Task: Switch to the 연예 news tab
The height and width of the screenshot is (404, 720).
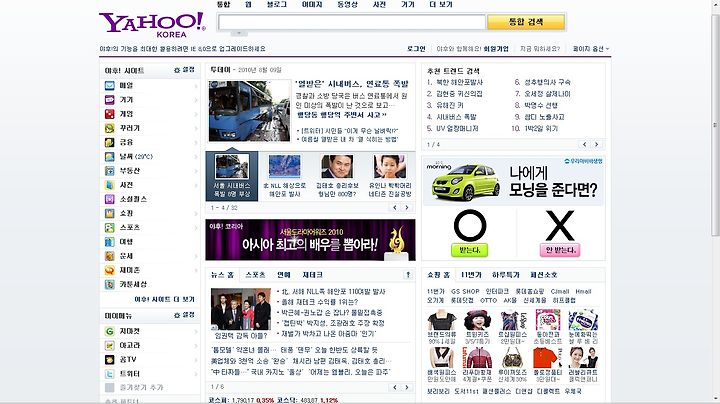Action: click(284, 275)
